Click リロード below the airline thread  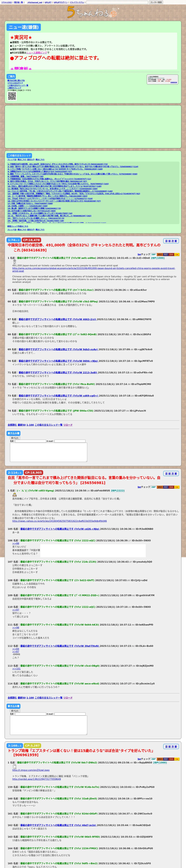click(x=68, y=425)
